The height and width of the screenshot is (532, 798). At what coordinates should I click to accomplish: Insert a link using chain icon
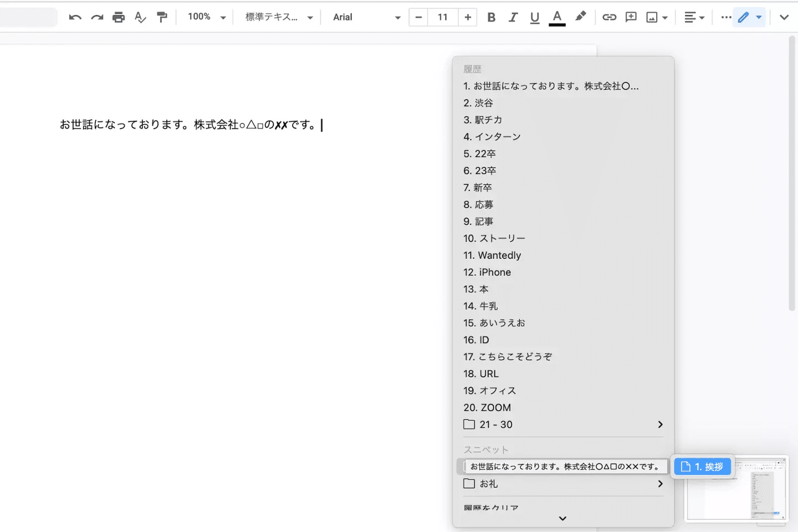point(609,17)
